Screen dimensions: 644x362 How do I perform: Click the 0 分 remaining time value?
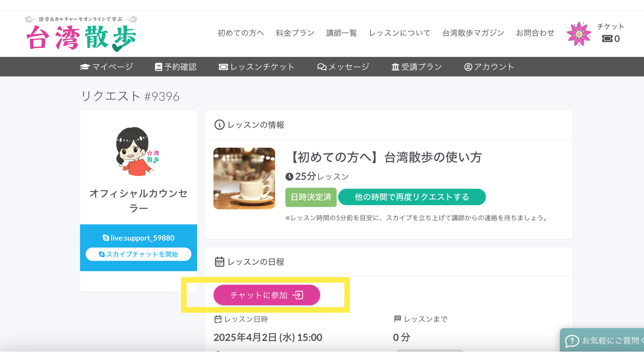(x=401, y=337)
